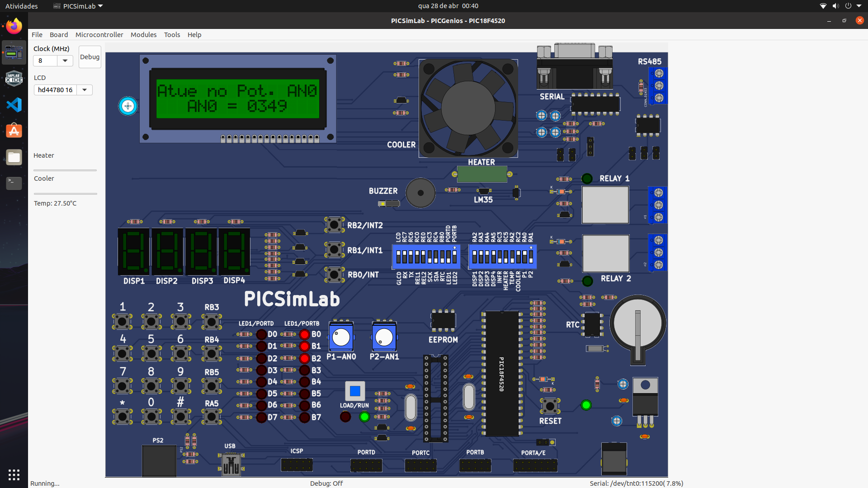Click the 'Temp: 27.50°C' readout
The height and width of the screenshot is (488, 868).
point(55,203)
